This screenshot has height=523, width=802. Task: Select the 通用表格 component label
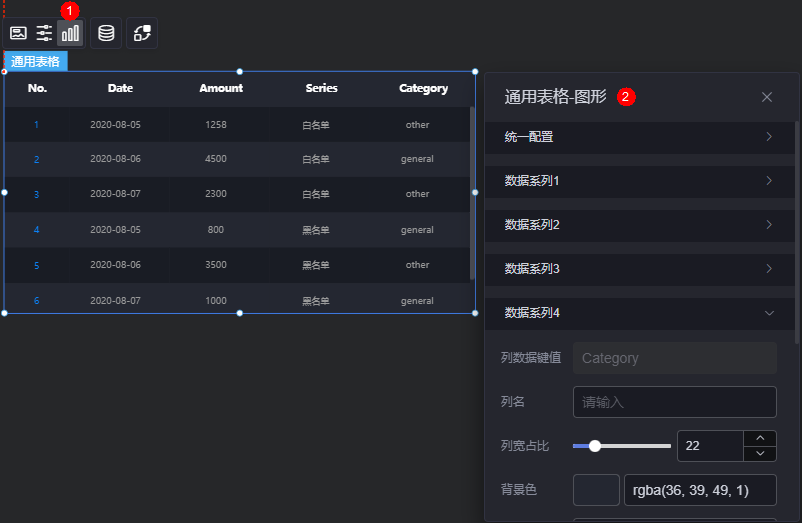click(x=35, y=61)
